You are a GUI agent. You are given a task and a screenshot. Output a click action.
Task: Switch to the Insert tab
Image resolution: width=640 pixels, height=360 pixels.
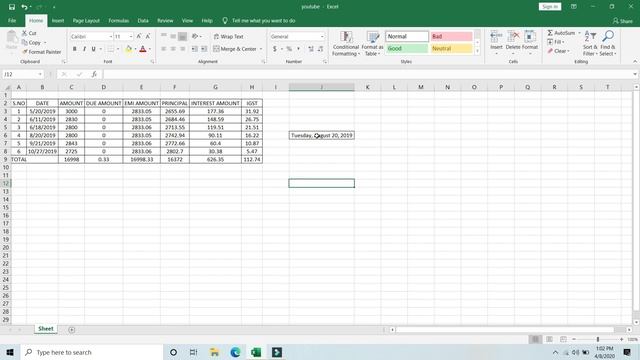pos(58,20)
